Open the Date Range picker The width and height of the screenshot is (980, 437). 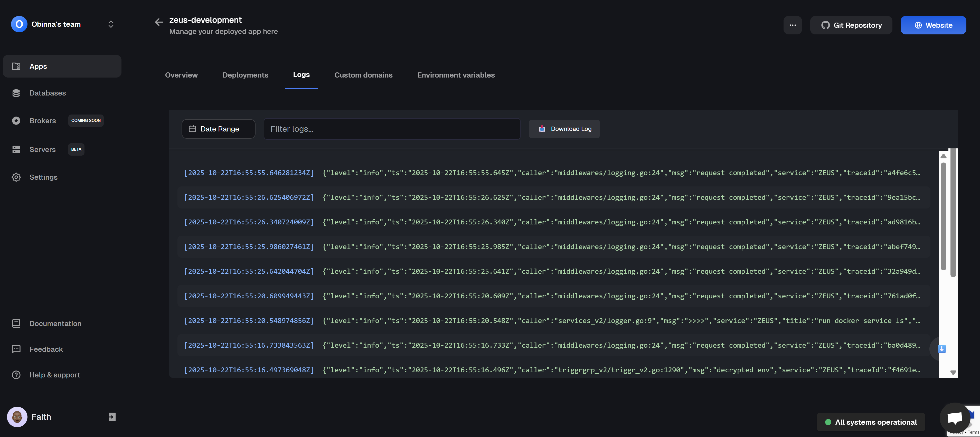[218, 129]
